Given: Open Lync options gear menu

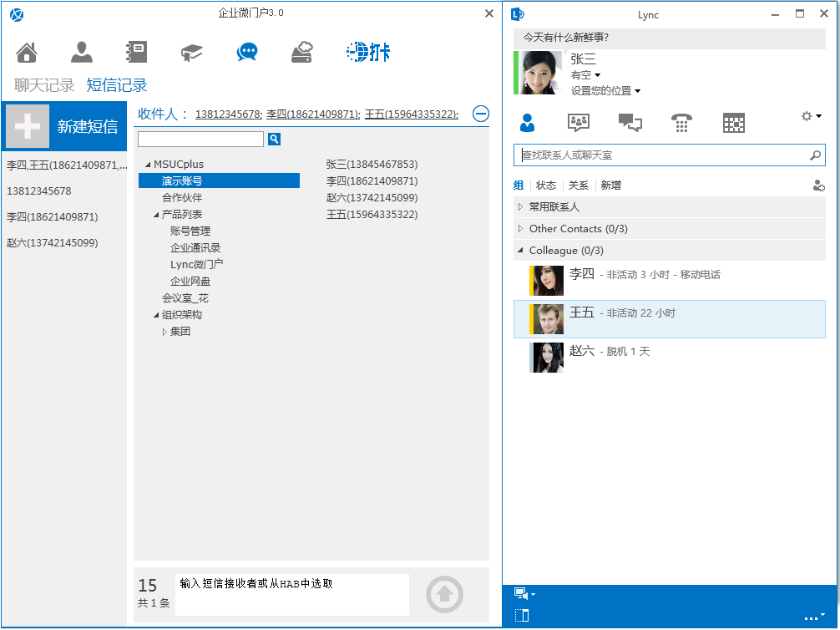Looking at the screenshot, I should pyautogui.click(x=811, y=116).
